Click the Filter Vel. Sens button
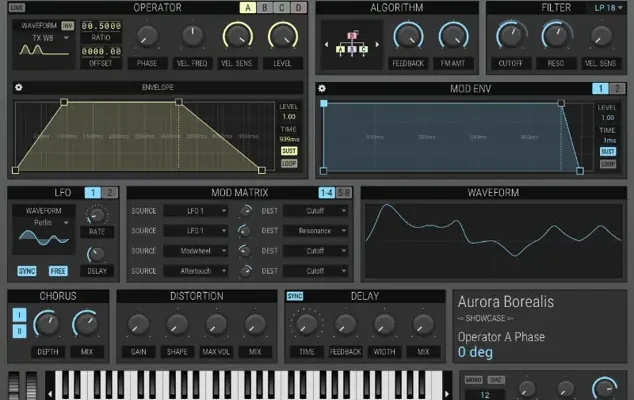 point(601,62)
